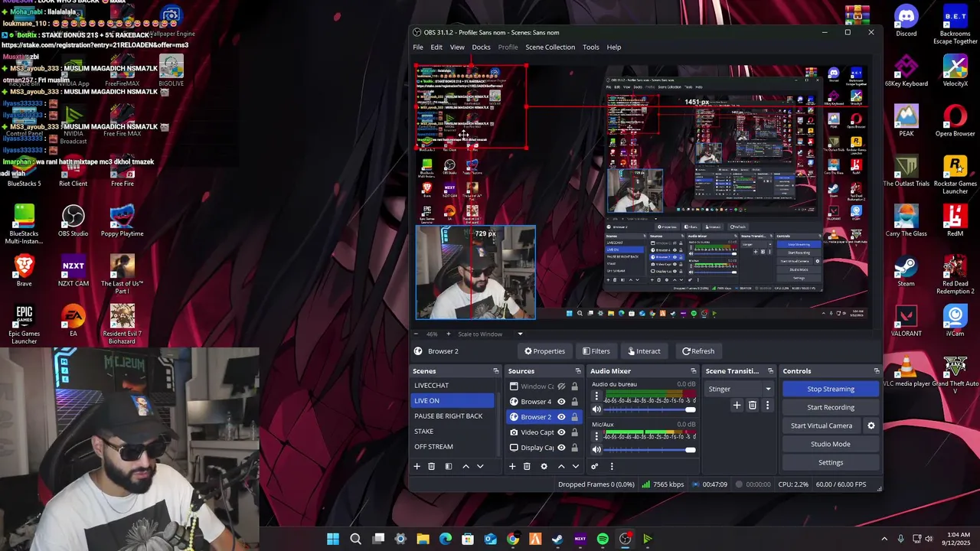Delete selected scene using Scenes trash icon

pos(432,466)
